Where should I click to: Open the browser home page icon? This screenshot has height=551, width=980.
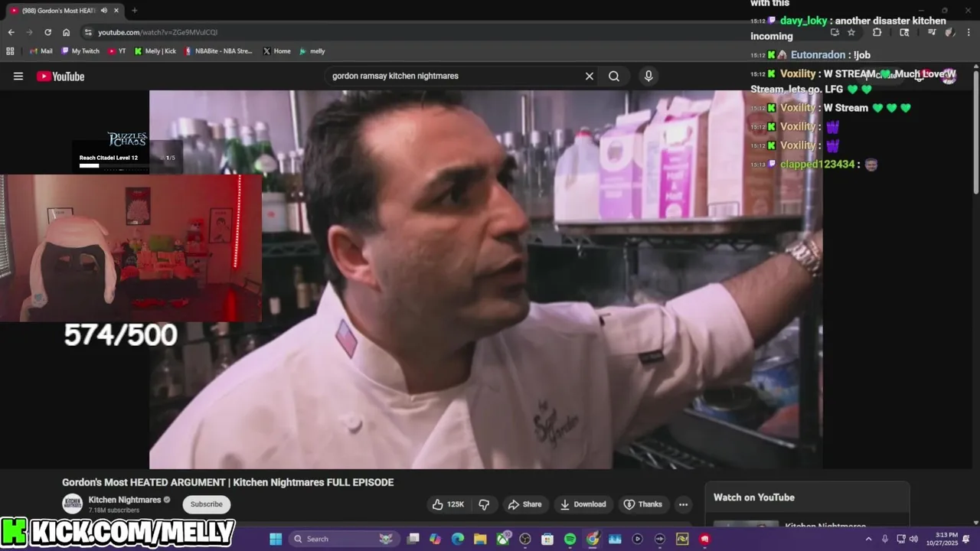pos(67,32)
